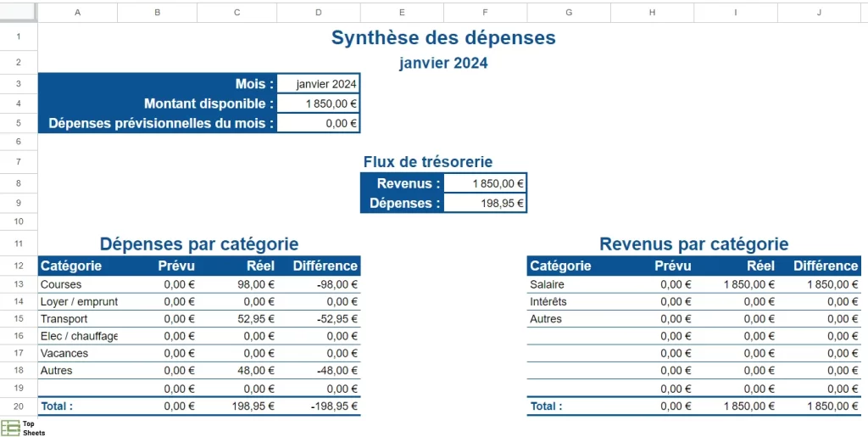Select row 6 header
The height and width of the screenshot is (437, 868).
click(19, 142)
